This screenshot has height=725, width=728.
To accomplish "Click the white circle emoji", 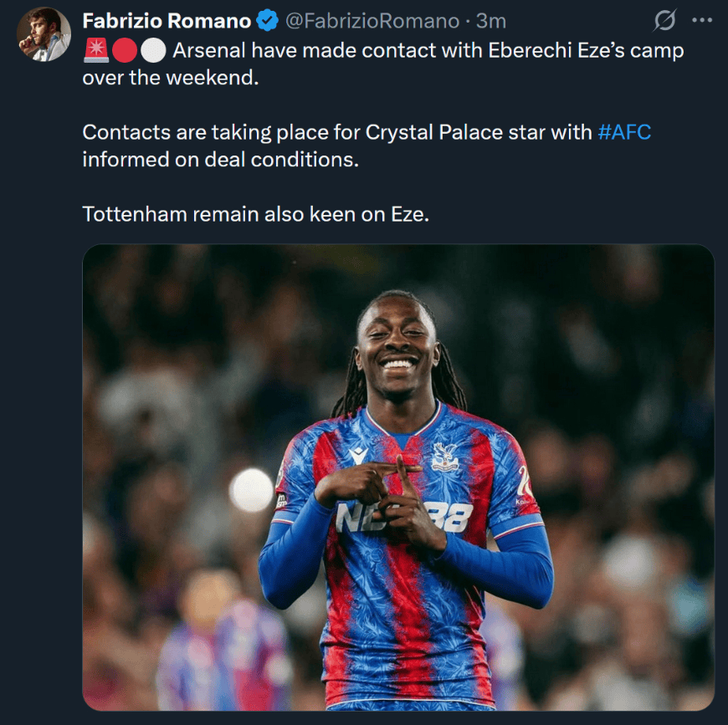I will pyautogui.click(x=152, y=51).
